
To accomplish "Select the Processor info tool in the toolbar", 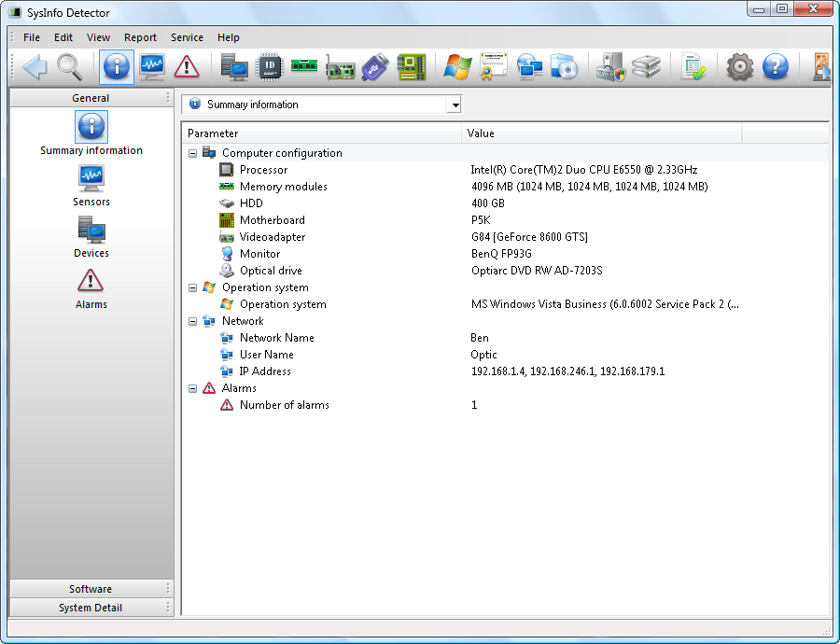I will tap(271, 67).
